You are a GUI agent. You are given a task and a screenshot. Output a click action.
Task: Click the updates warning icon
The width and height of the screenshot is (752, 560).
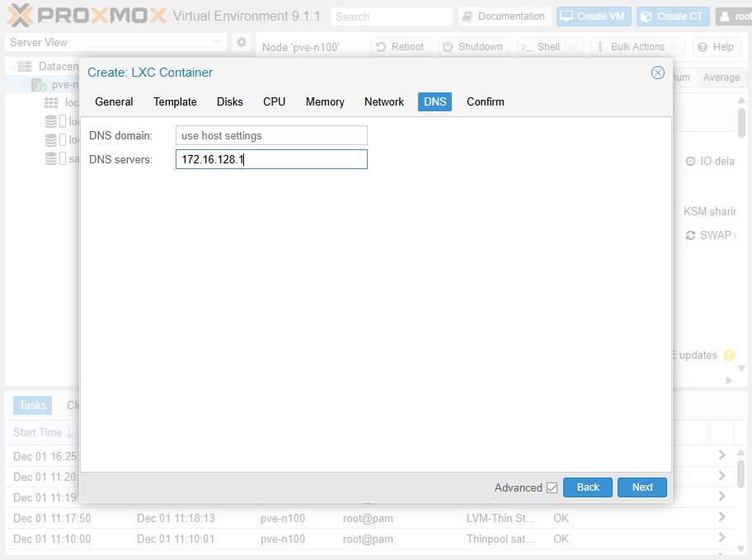pos(729,355)
